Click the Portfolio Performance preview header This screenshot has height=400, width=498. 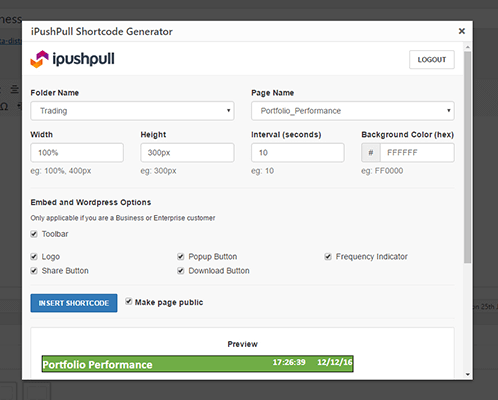[197, 364]
